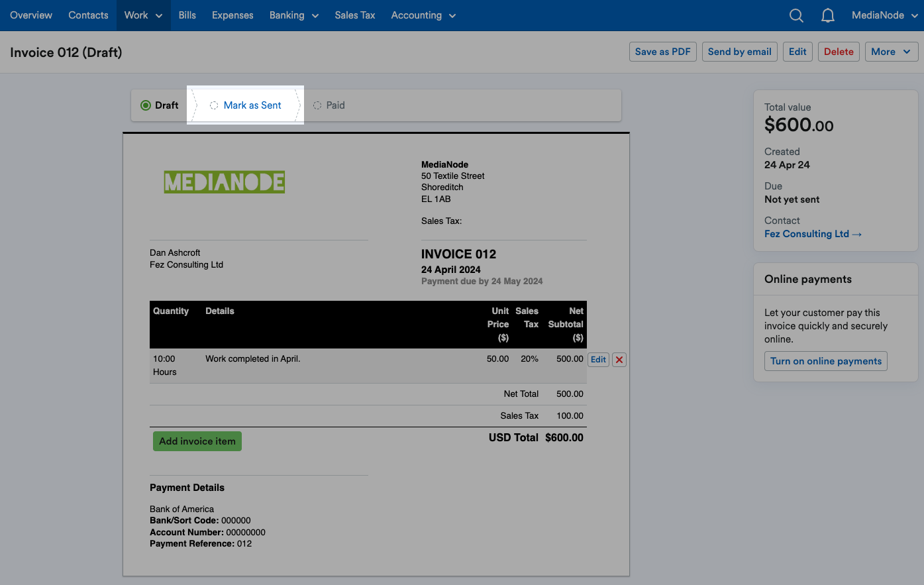Expand the Banking menu
The image size is (924, 585).
[x=294, y=15]
